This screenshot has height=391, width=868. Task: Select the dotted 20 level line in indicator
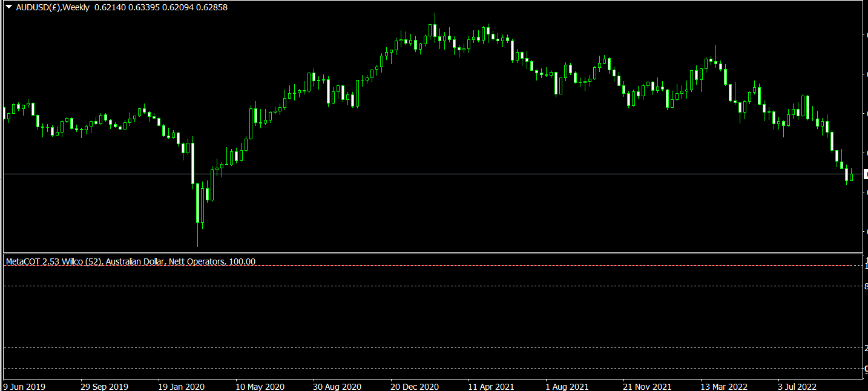[x=432, y=347]
